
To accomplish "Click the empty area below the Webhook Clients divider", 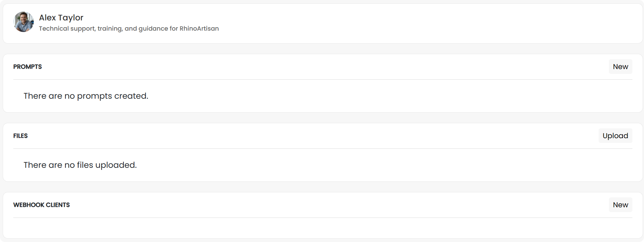I will pyautogui.click(x=323, y=228).
